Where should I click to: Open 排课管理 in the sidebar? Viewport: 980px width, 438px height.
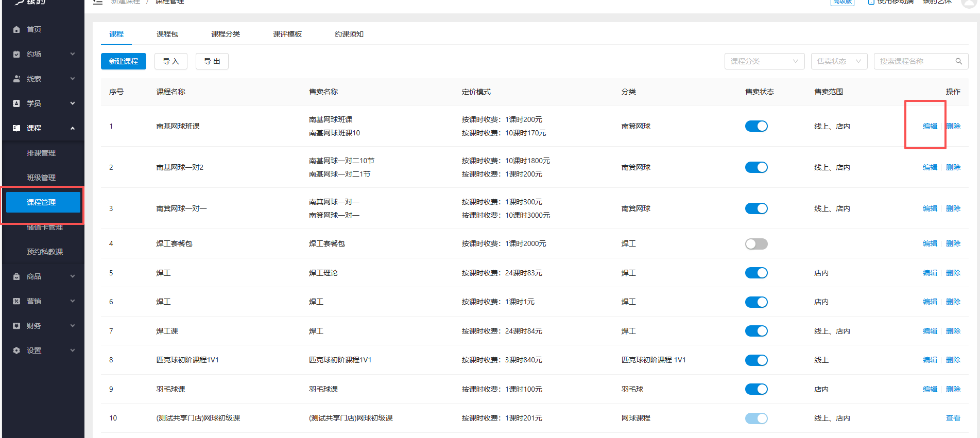41,153
